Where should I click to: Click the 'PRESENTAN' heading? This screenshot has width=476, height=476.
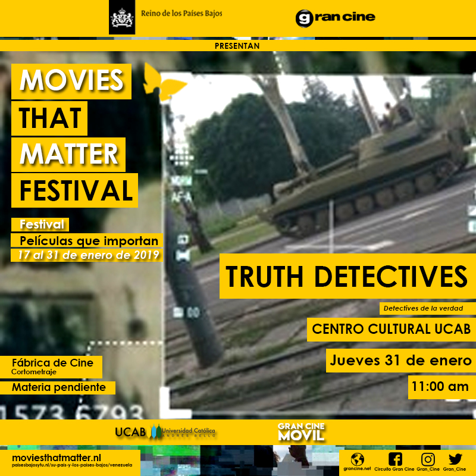tap(237, 46)
